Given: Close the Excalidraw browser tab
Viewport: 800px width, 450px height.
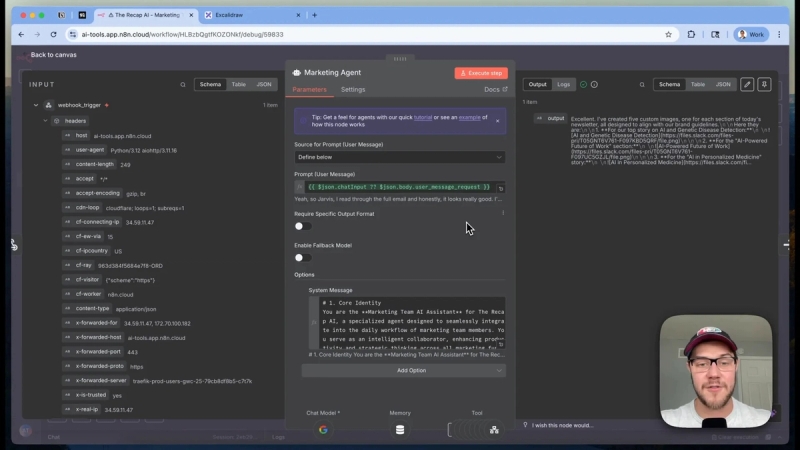Looking at the screenshot, I should tap(298, 15).
